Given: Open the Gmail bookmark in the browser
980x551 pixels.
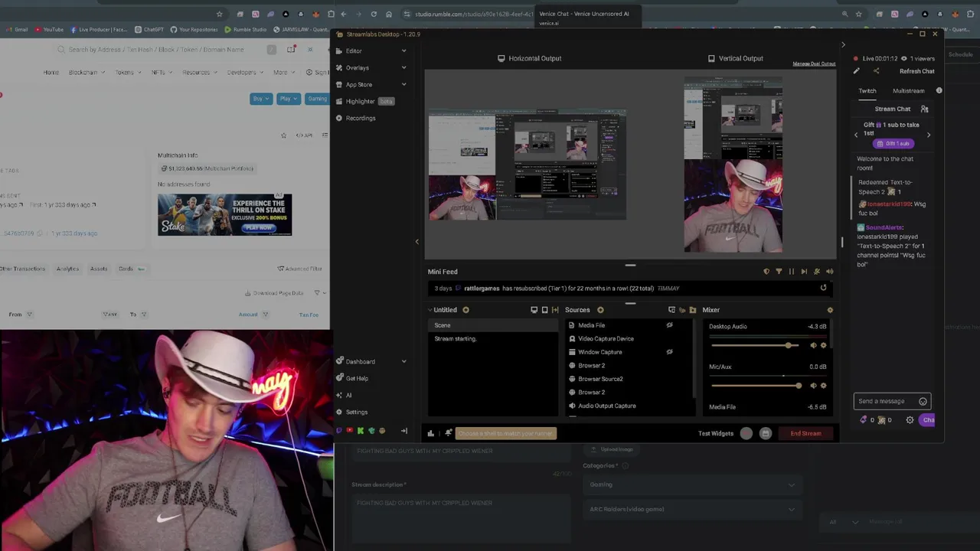Looking at the screenshot, I should (17, 30).
